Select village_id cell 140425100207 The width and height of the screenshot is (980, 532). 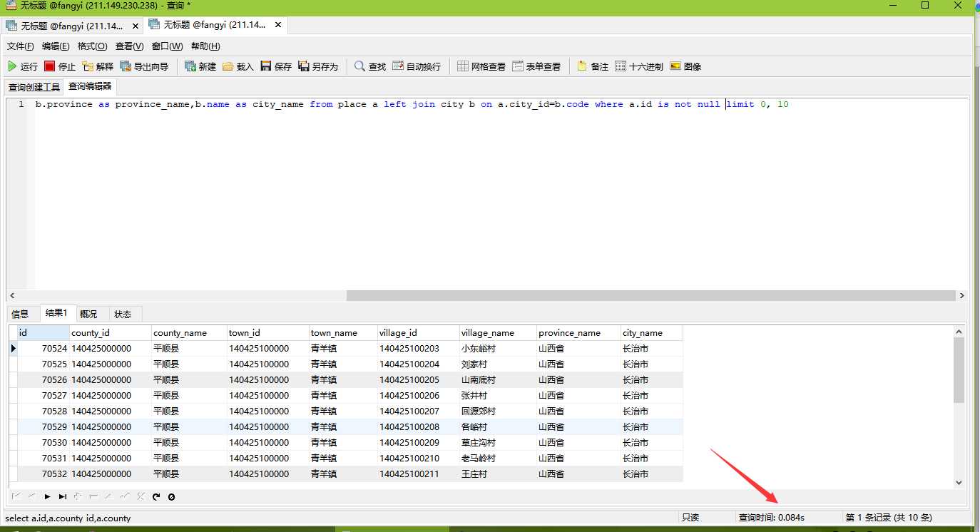(x=419, y=411)
